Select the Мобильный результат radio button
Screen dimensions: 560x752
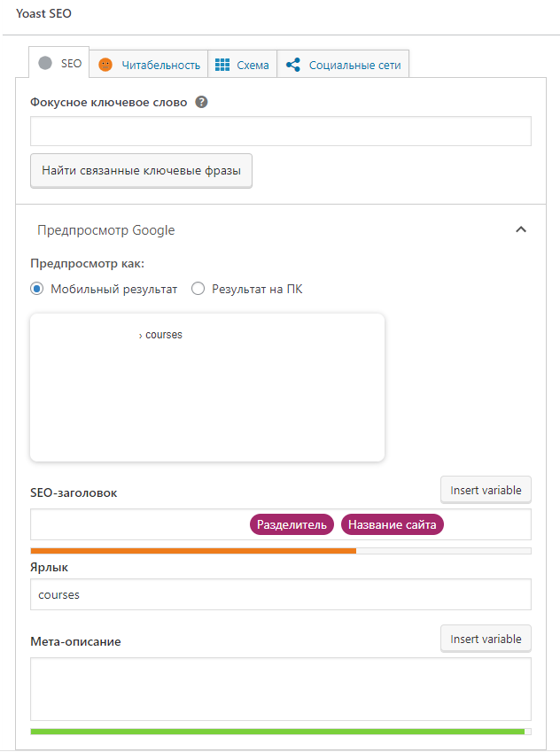pos(37,289)
